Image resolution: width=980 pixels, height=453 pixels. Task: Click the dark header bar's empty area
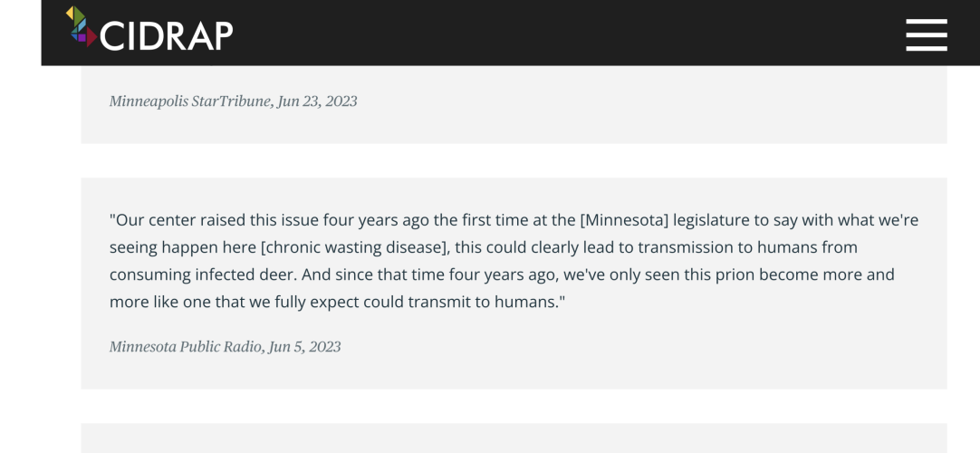coord(562,33)
